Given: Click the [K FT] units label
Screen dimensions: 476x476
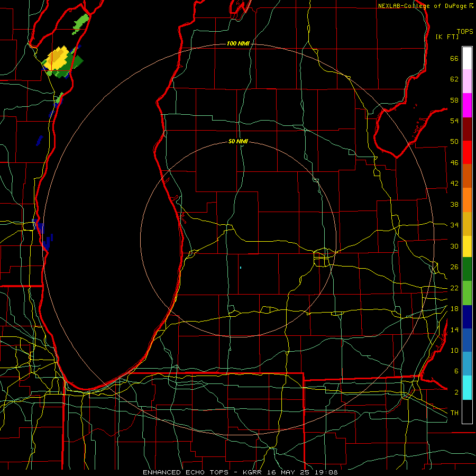Looking at the screenshot, I should coord(447,36).
